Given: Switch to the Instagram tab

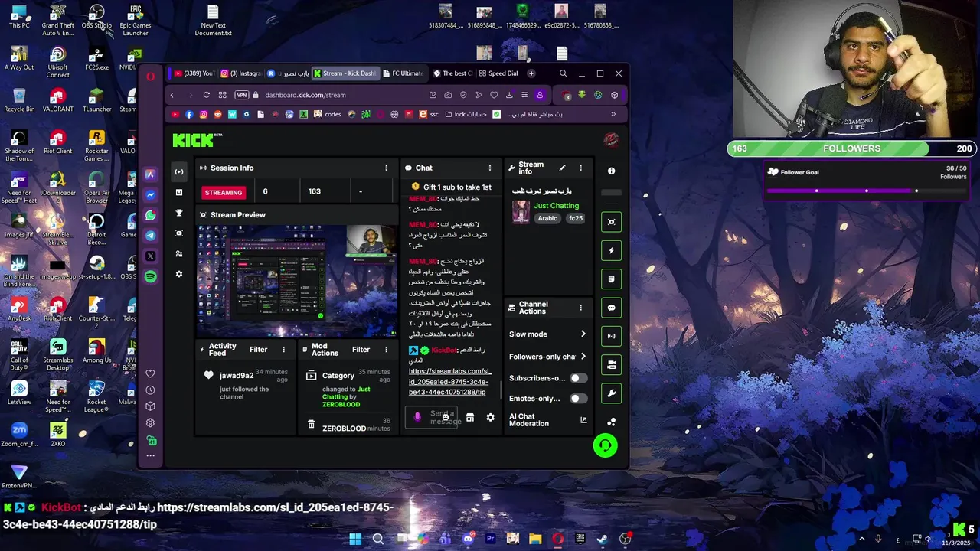Looking at the screenshot, I should (240, 73).
